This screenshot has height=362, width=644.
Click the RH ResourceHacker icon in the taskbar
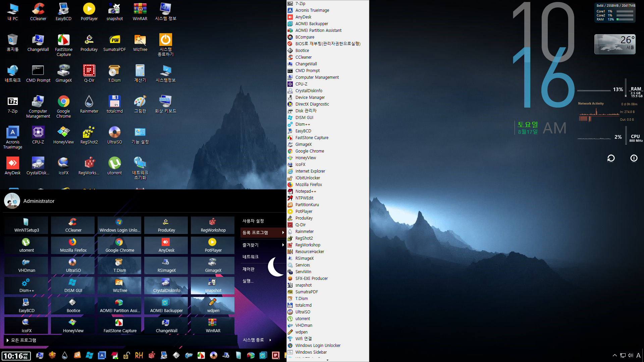[x=139, y=355]
